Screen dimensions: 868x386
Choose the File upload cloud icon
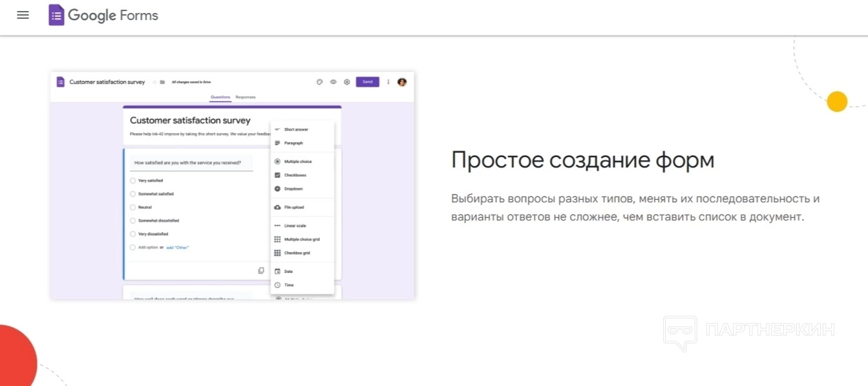[277, 208]
